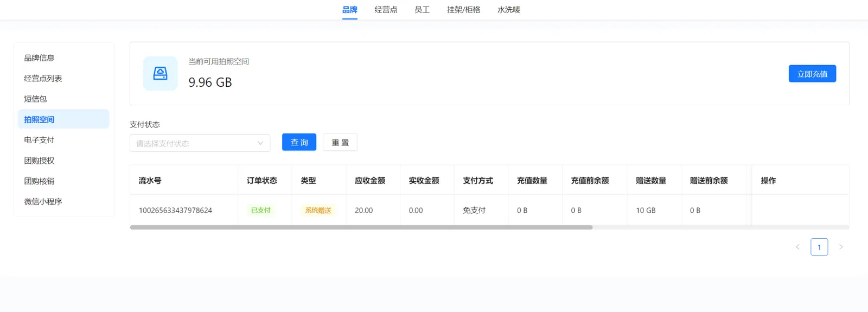This screenshot has height=312, width=868.
Task: Go to the 员工 tab
Action: coord(422,10)
